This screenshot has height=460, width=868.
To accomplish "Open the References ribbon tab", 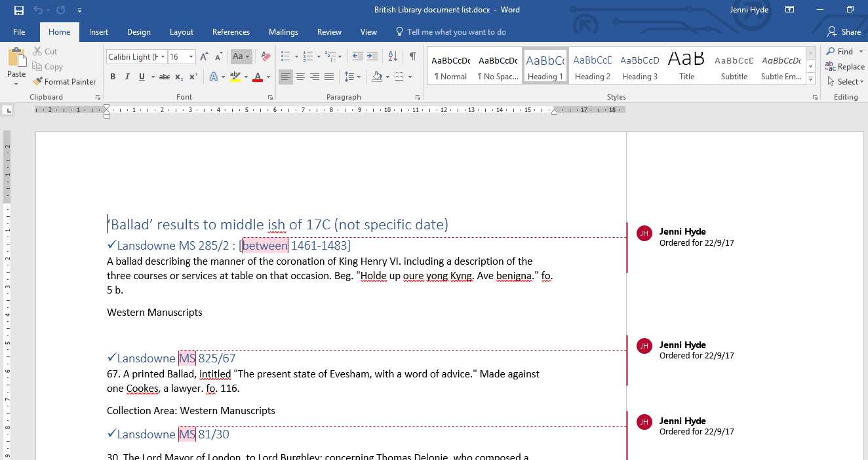I will tap(231, 32).
